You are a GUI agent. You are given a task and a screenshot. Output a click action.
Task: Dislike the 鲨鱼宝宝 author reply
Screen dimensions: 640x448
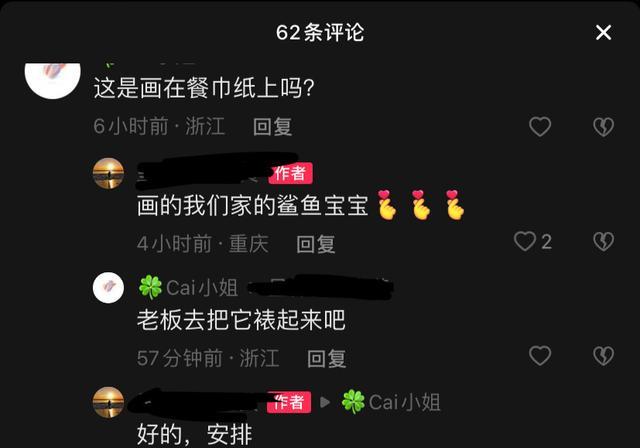603,241
